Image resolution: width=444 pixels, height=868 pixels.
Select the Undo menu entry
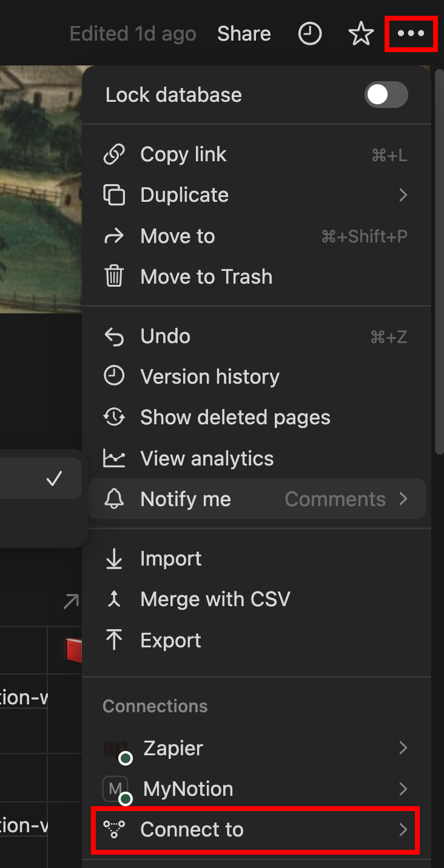pos(165,336)
